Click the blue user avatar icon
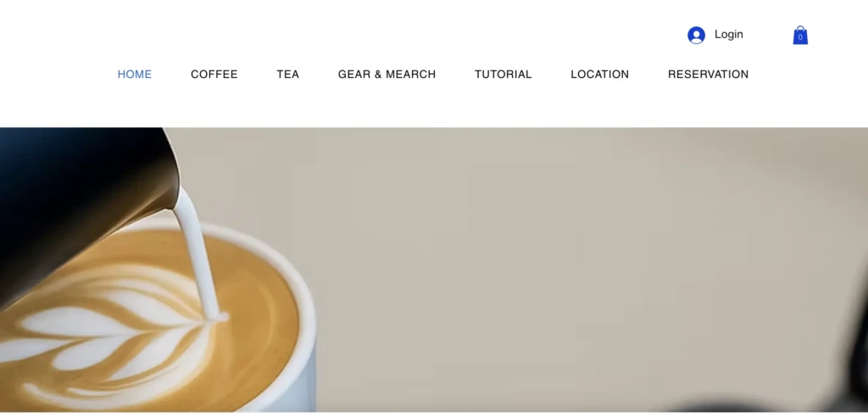Viewport: 868px width, 413px height. tap(696, 36)
